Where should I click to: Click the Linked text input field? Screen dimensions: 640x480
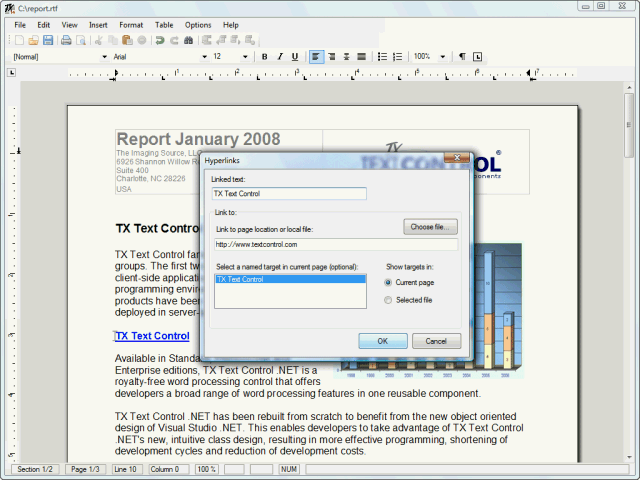[x=289, y=194]
